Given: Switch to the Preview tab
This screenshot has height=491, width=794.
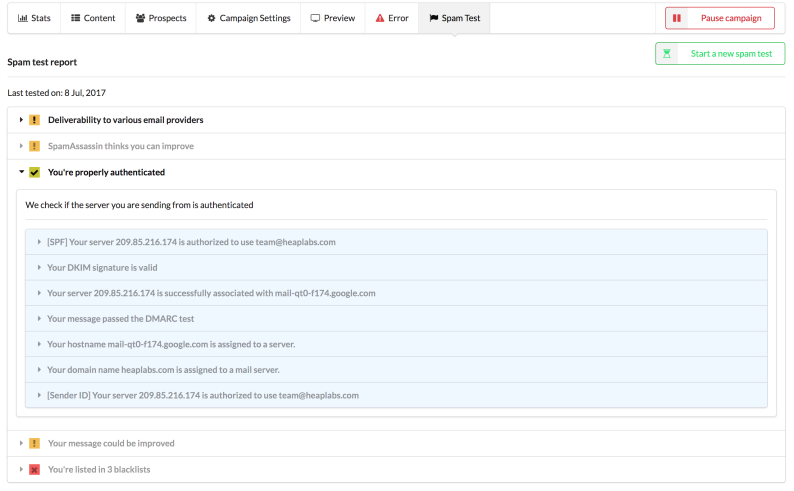Looking at the screenshot, I should tap(333, 18).
